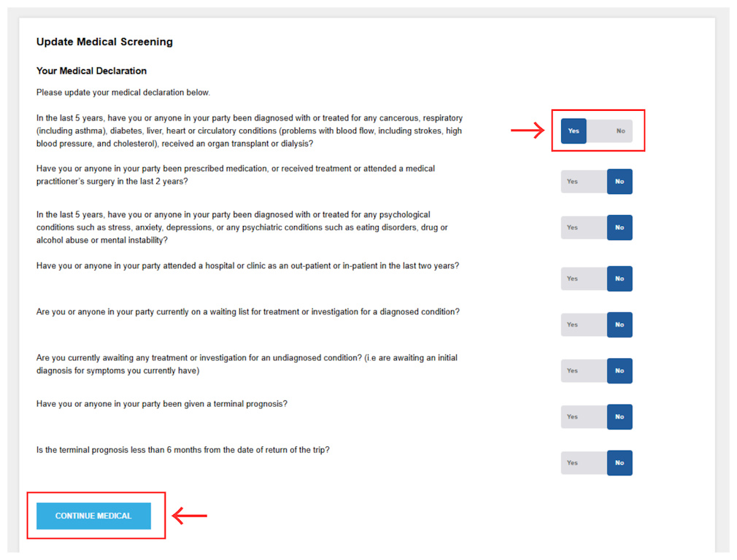Click the Your Medical Declaration subheading
The image size is (737, 560).
[x=92, y=71]
